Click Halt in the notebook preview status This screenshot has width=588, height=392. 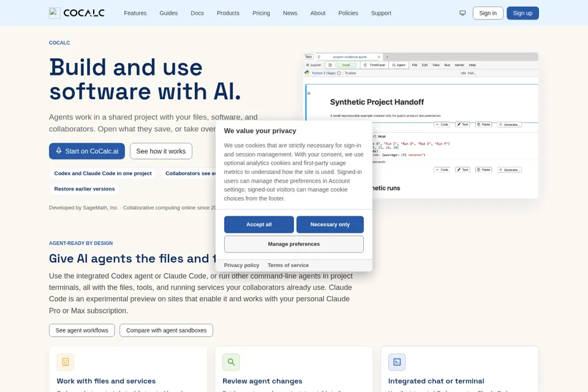pos(472,73)
